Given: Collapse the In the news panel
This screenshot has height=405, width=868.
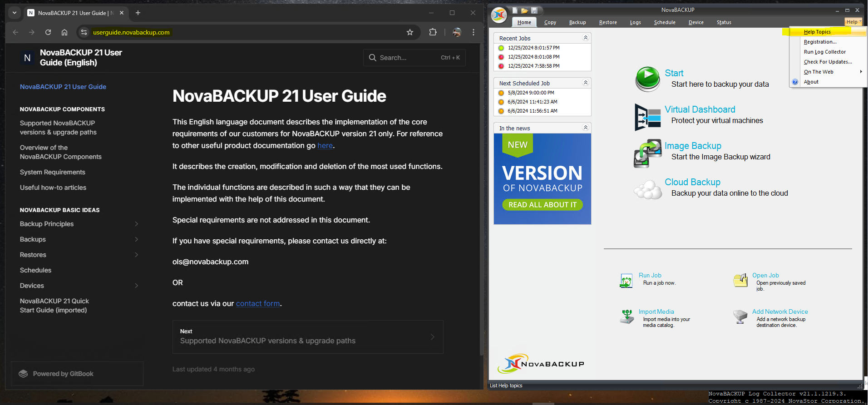Looking at the screenshot, I should [586, 128].
